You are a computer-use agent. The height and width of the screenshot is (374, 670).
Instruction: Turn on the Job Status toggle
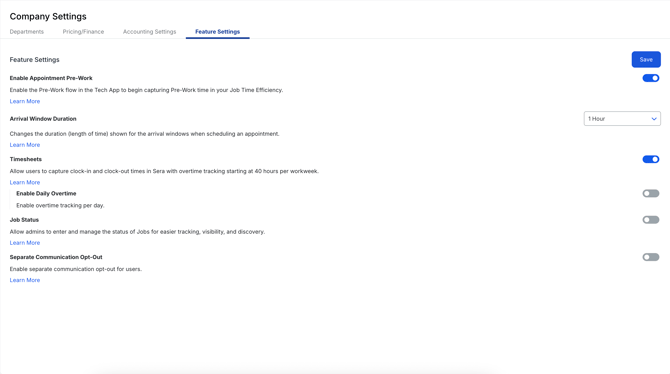pos(651,220)
